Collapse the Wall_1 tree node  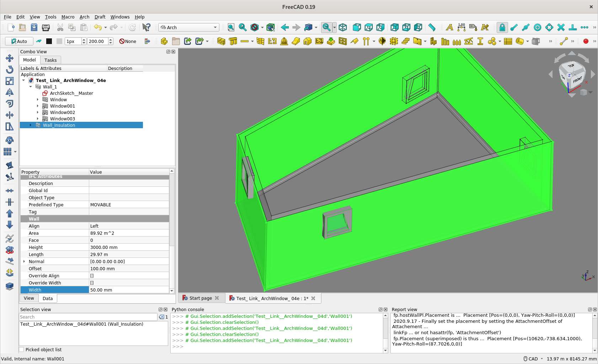31,87
